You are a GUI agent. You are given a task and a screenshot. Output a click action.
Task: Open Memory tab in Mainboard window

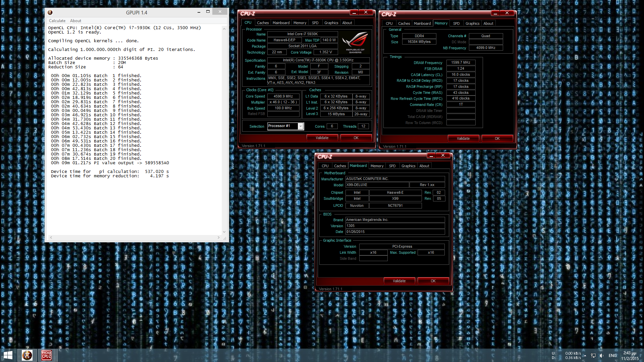(377, 166)
